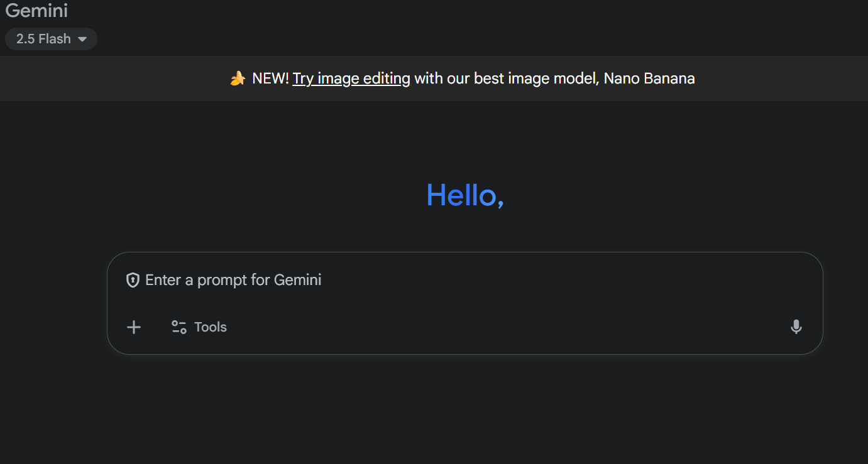Click the 2.5 Flash label text

43,39
